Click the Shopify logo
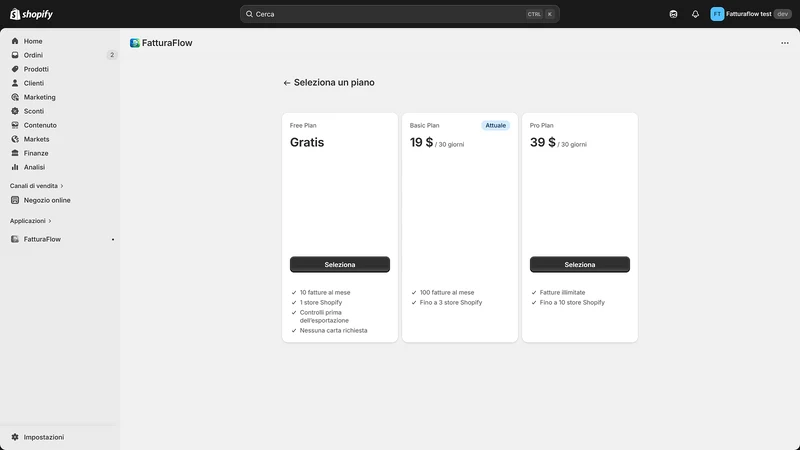The width and height of the screenshot is (800, 450). pyautogui.click(x=31, y=14)
